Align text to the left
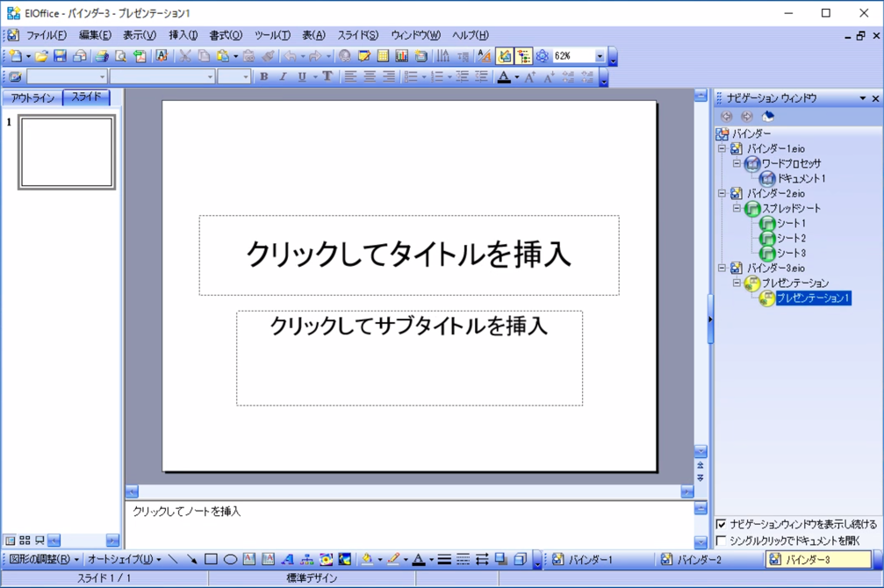The width and height of the screenshot is (884, 588). click(x=350, y=77)
